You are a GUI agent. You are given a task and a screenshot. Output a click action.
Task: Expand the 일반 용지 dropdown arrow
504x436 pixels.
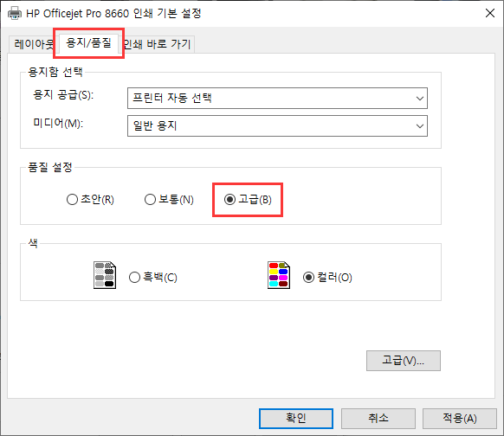419,126
